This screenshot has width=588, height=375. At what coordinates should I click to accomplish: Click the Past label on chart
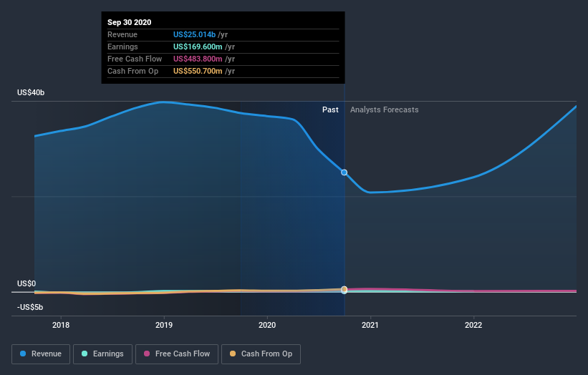coord(330,109)
